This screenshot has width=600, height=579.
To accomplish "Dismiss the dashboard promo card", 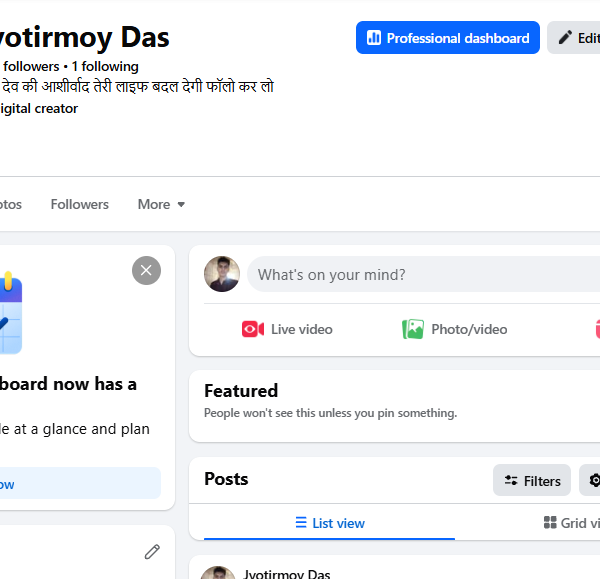I will pos(146,271).
